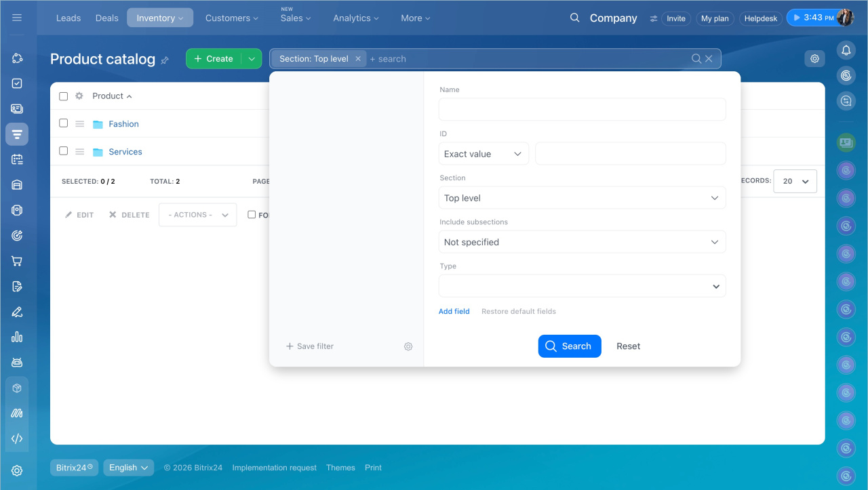Expand the Section Top level dropdown
This screenshot has height=490, width=868.
pyautogui.click(x=582, y=198)
